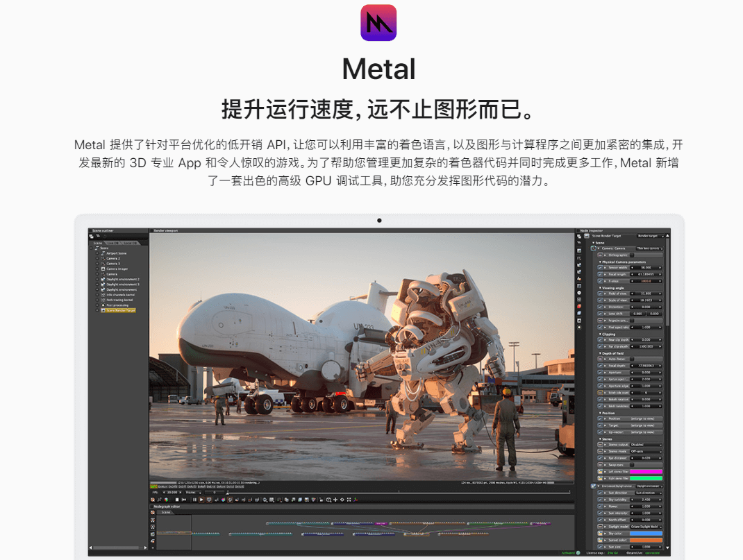The width and height of the screenshot is (743, 560).
Task: Click the Info channels kernel icon in outliner
Action: click(103, 295)
